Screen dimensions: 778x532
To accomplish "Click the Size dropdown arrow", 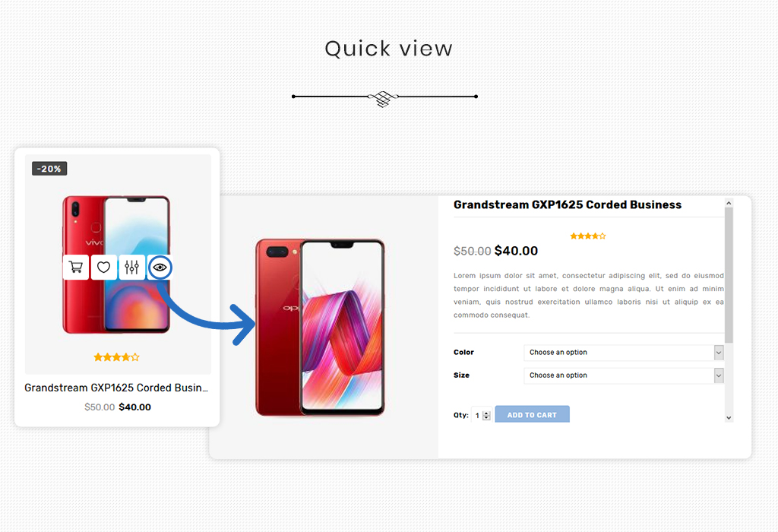I will 719,375.
